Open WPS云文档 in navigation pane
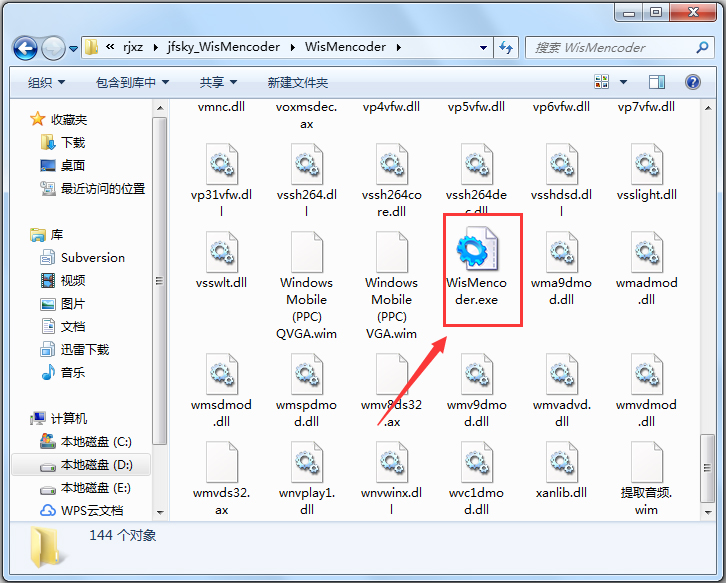This screenshot has width=726, height=583. 81,510
